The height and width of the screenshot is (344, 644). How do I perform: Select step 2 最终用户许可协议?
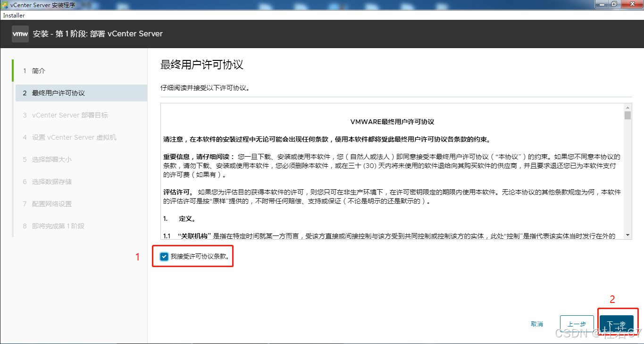point(81,93)
